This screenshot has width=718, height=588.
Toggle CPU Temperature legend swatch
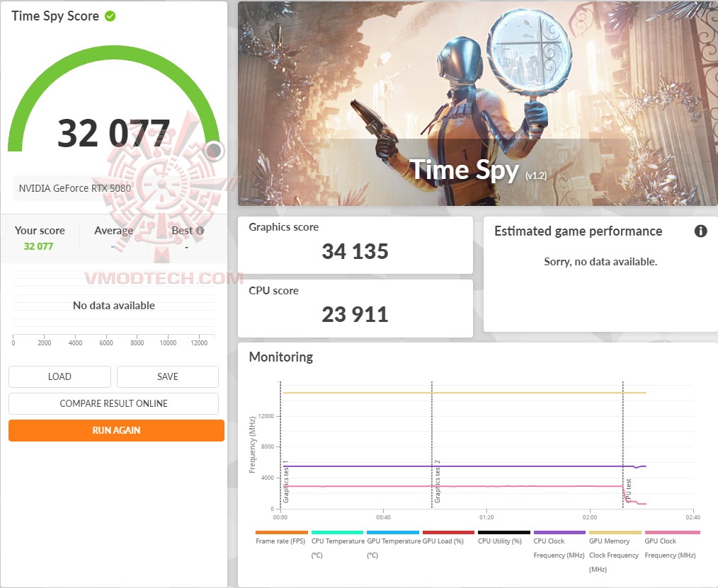click(x=338, y=533)
